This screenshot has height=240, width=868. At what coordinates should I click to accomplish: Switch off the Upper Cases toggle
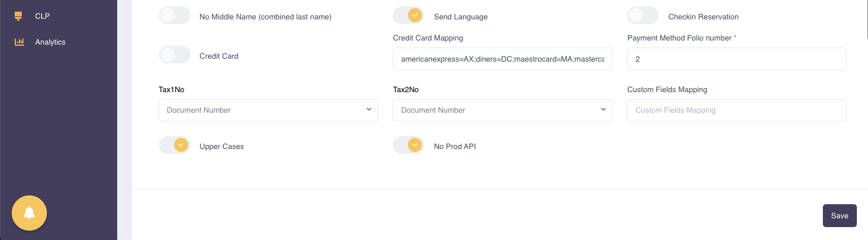pos(175,146)
